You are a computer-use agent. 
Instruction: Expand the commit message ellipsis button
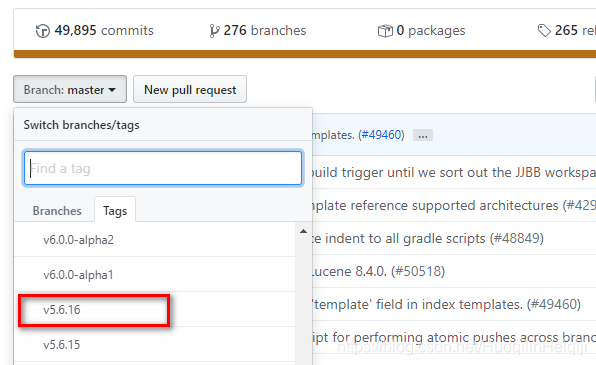click(x=423, y=135)
